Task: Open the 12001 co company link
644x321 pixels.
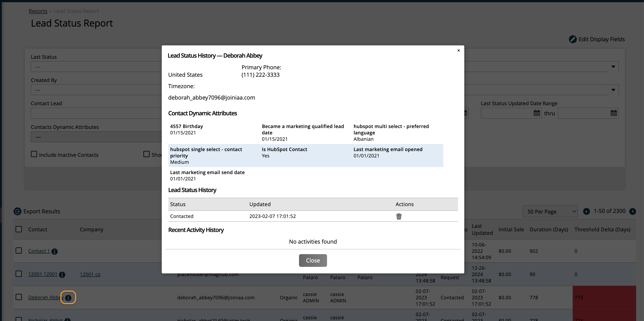Action: click(x=90, y=274)
